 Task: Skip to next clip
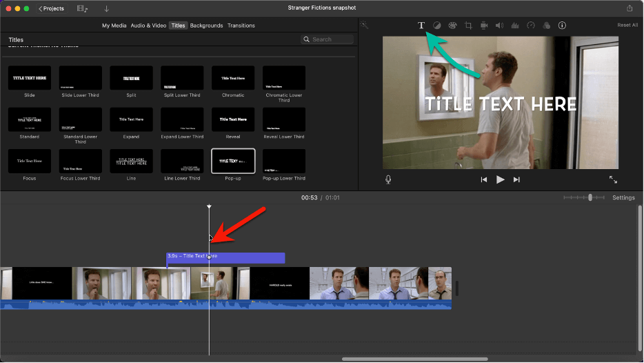click(516, 179)
